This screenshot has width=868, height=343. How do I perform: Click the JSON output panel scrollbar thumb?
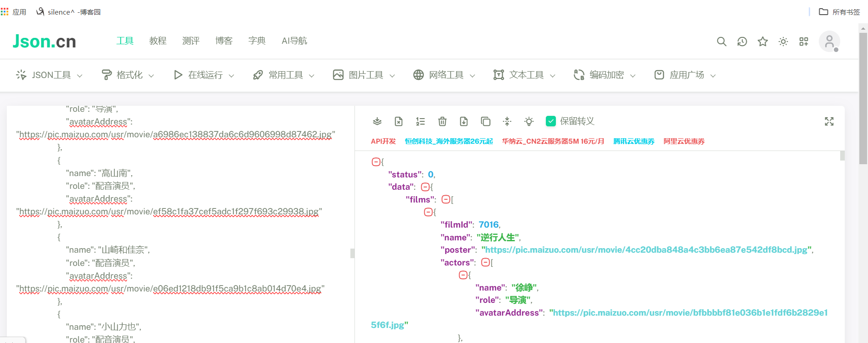click(x=842, y=156)
